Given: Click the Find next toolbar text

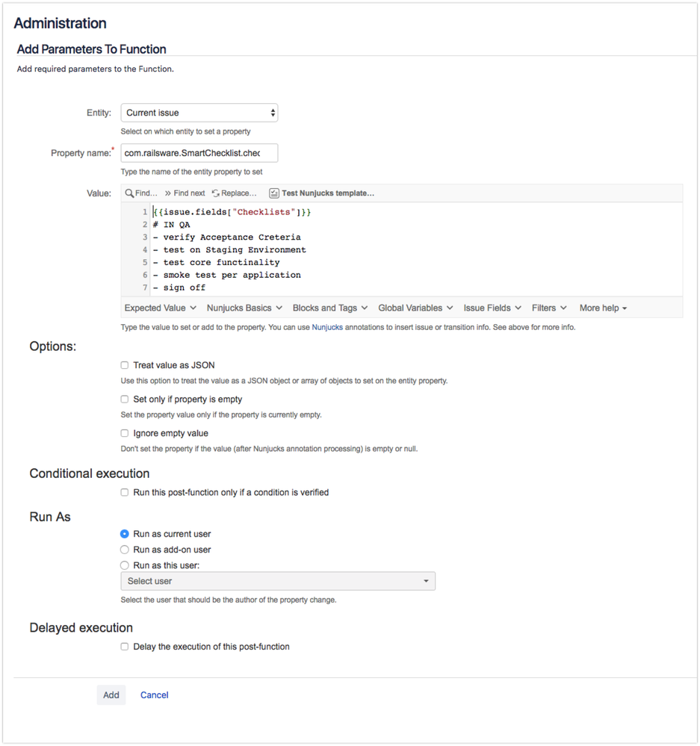Looking at the screenshot, I should [x=190, y=193].
